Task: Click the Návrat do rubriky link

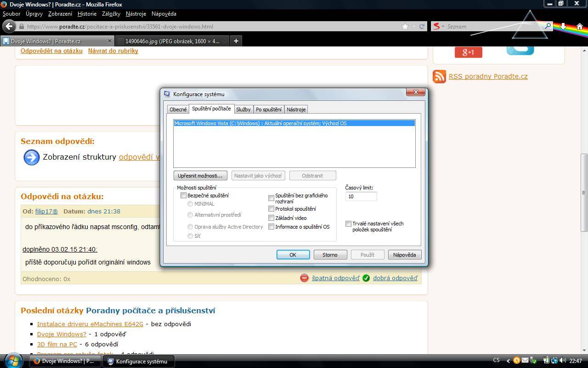Action: coord(113,51)
